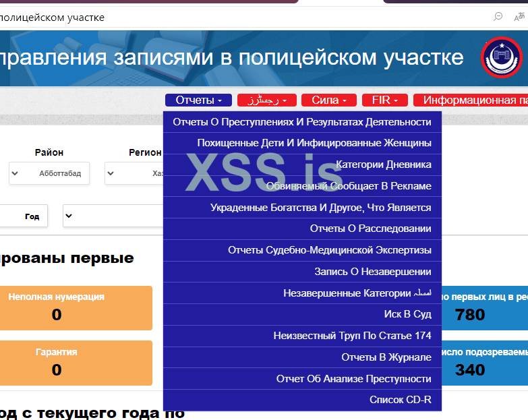This screenshot has width=528, height=420.
Task: Open Отчеты В Журнале
Action: coord(302,357)
